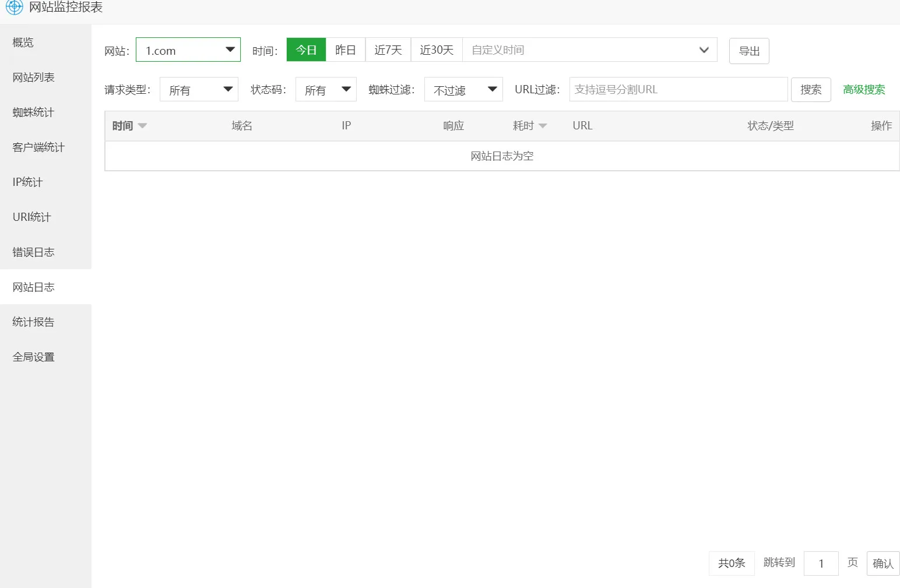The image size is (900, 588).
Task: Click the IP column header
Action: click(x=346, y=126)
